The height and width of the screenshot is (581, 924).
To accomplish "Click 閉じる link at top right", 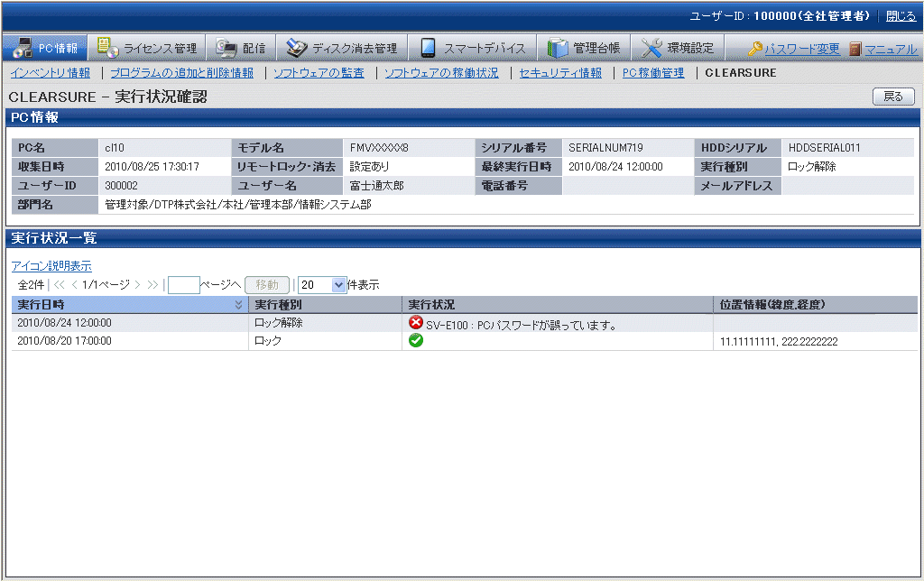I will coord(900,16).
